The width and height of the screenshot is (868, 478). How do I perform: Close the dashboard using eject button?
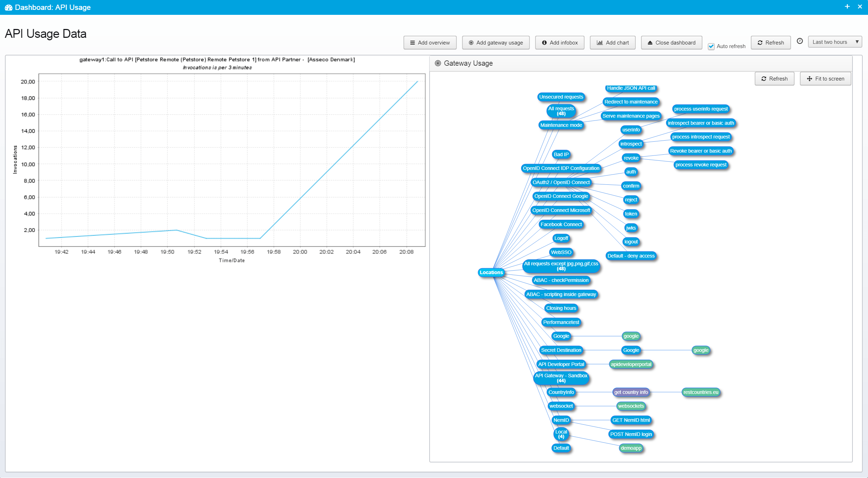tap(671, 43)
